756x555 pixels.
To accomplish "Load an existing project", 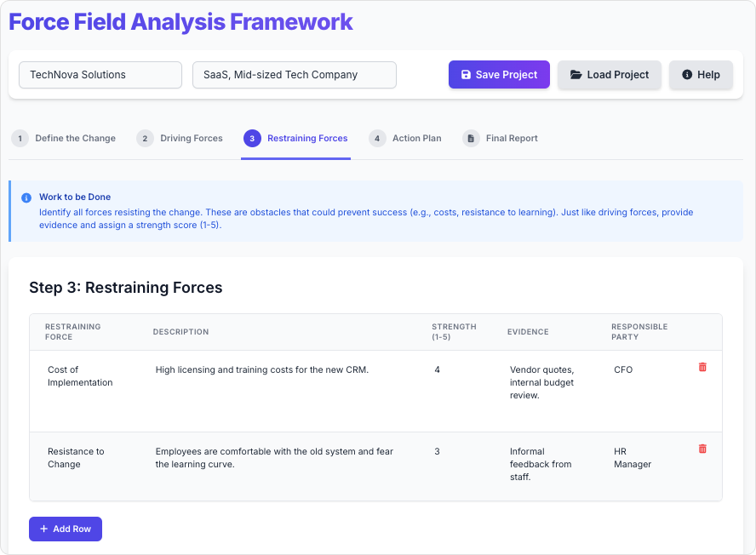I will coord(610,75).
